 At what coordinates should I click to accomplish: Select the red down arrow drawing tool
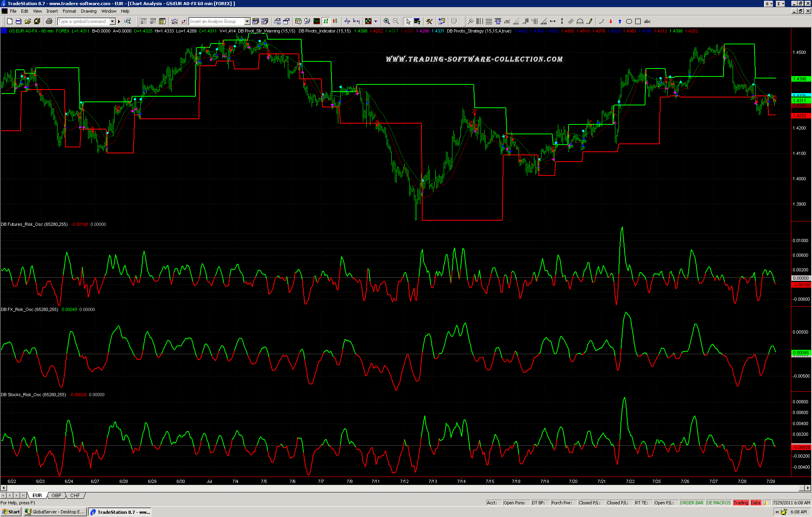pyautogui.click(x=611, y=21)
